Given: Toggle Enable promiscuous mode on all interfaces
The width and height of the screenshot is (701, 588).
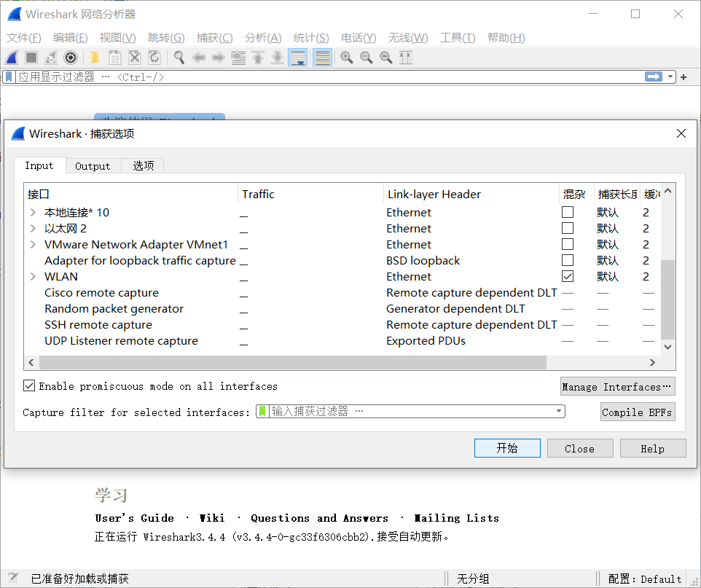Looking at the screenshot, I should 29,385.
